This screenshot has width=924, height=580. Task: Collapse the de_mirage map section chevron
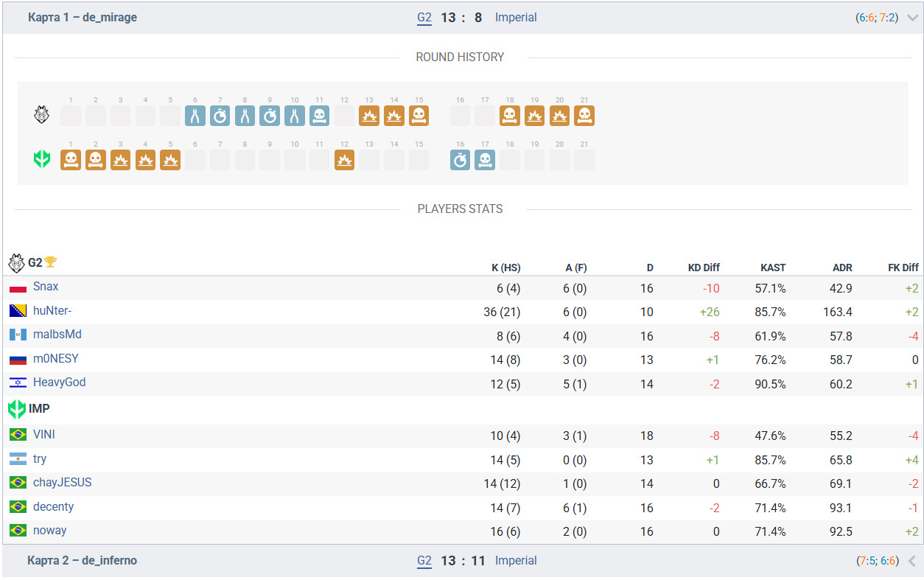(x=913, y=18)
